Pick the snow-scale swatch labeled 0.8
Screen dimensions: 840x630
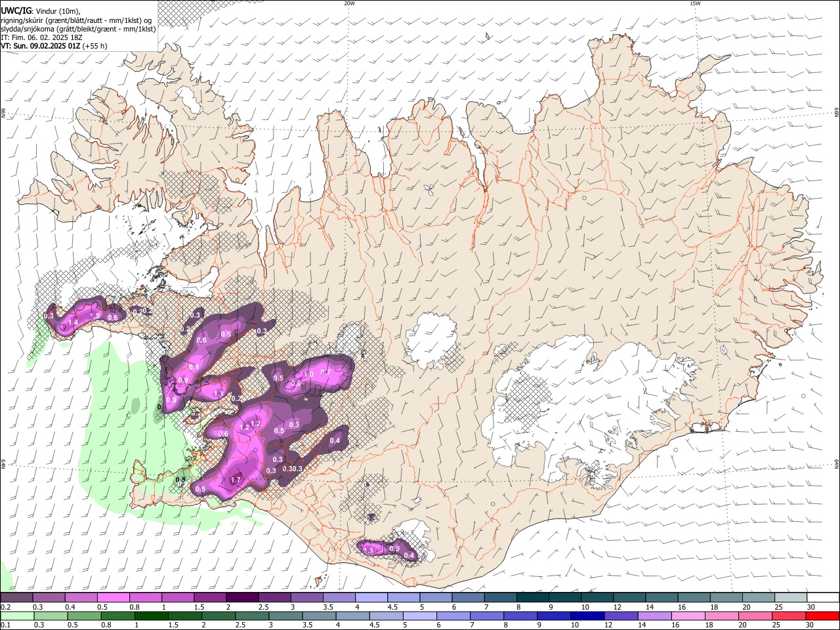(x=145, y=597)
